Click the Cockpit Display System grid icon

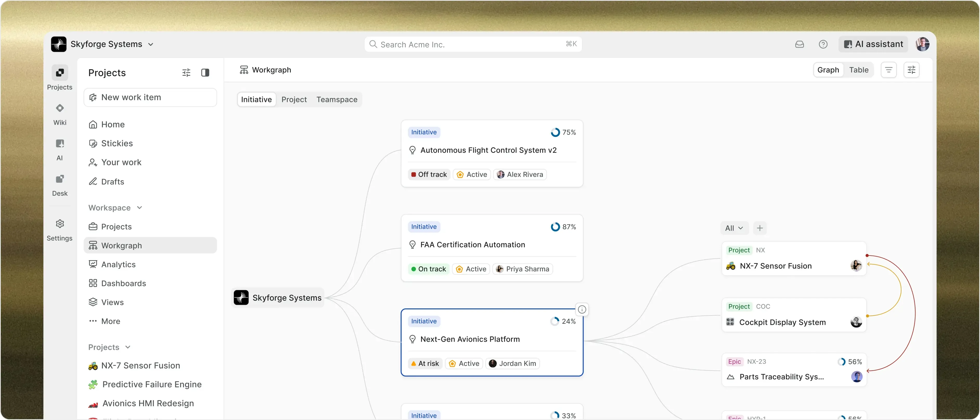pyautogui.click(x=730, y=322)
